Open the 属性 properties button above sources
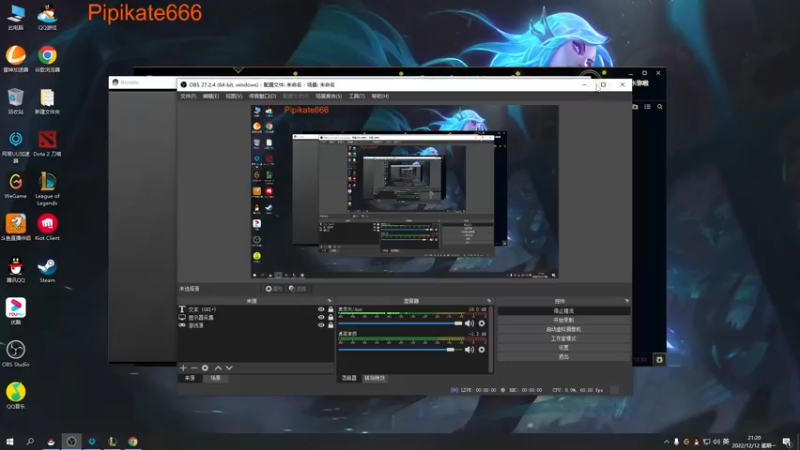 coord(273,289)
